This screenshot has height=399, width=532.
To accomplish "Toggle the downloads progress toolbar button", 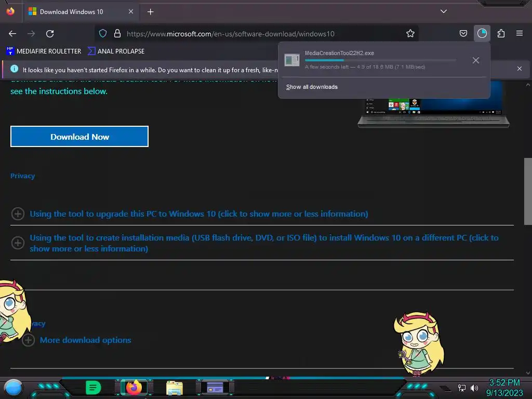I will 482,33.
